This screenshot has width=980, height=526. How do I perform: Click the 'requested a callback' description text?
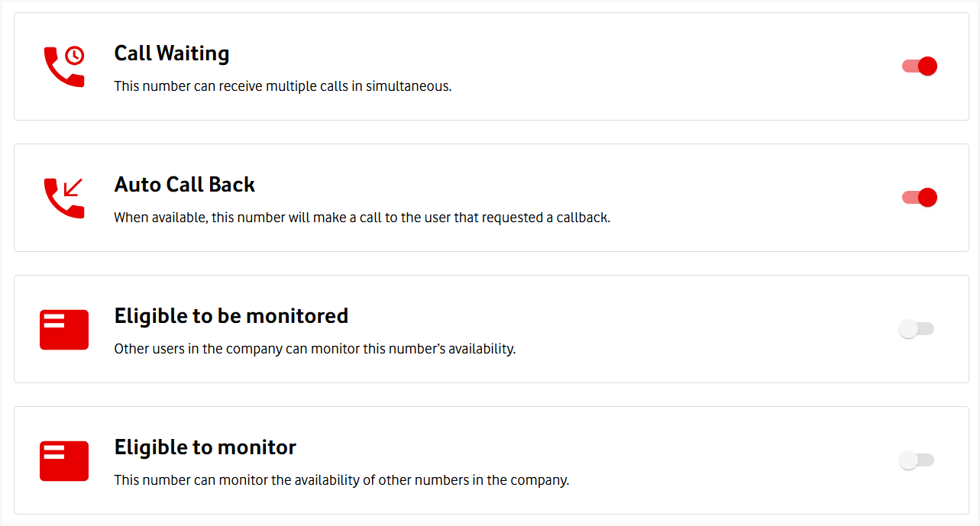coord(362,218)
